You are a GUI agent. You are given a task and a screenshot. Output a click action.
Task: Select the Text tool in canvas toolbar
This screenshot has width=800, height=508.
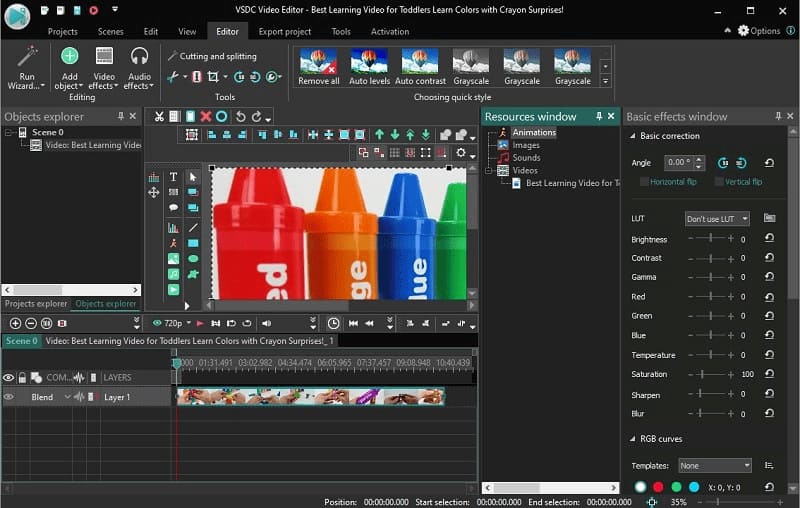click(x=173, y=177)
